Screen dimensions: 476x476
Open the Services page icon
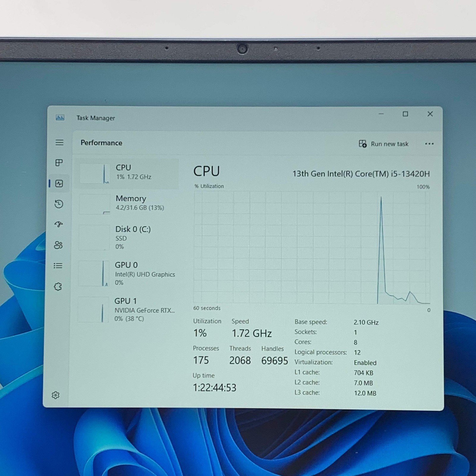coord(58,286)
